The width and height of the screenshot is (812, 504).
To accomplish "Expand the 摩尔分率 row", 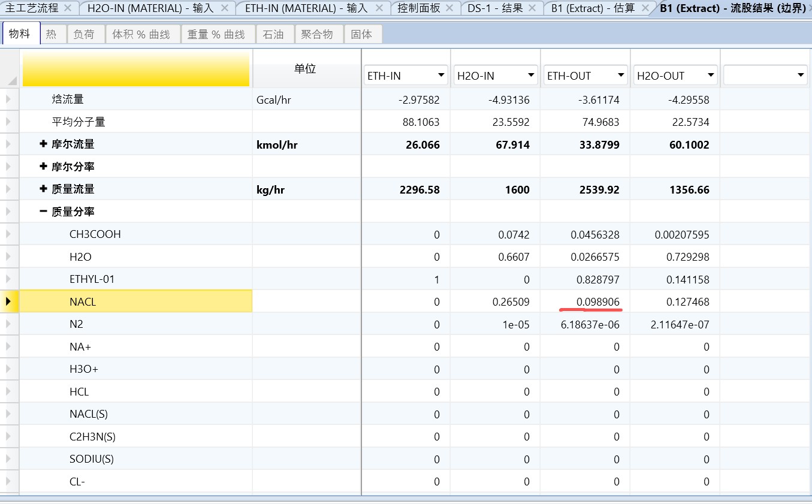I will coord(43,167).
